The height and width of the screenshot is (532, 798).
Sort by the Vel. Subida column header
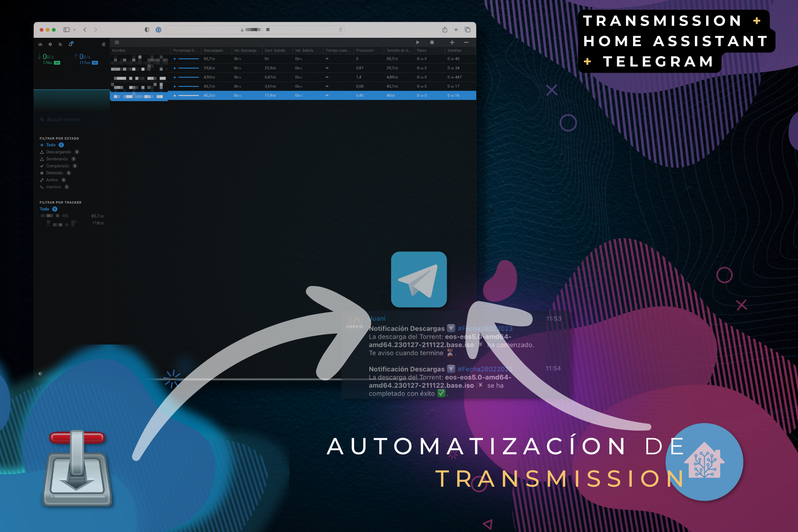308,51
